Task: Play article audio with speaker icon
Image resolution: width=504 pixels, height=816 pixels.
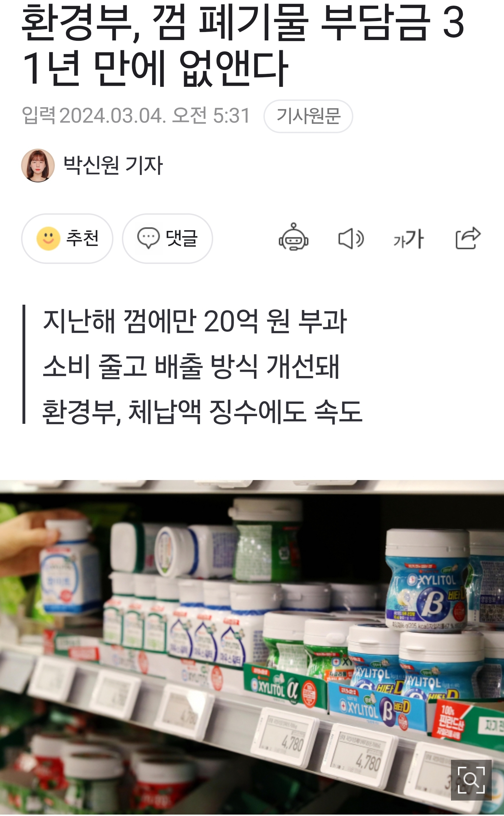Action: pyautogui.click(x=351, y=239)
